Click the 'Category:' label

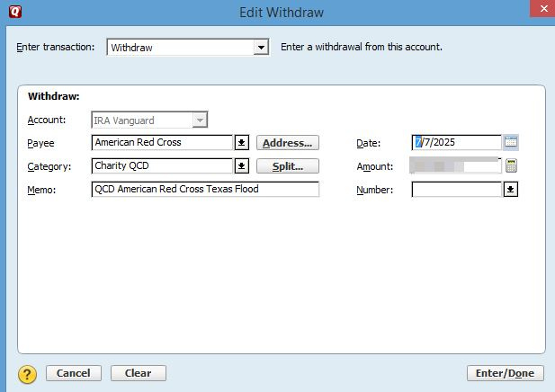[x=49, y=166]
